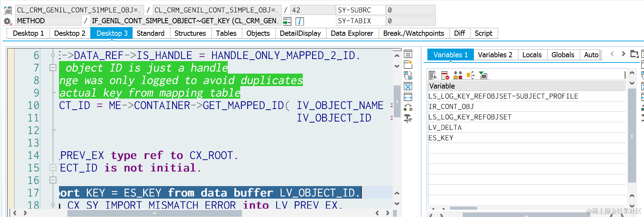Click the left arrow of the variable tab strip
The width and height of the screenshot is (644, 217).
click(x=612, y=54)
